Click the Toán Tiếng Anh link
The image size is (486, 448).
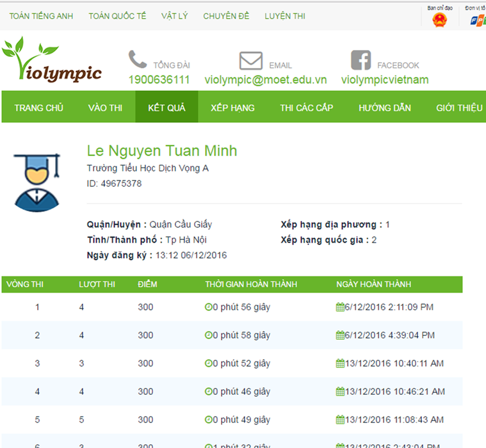pyautogui.click(x=42, y=16)
